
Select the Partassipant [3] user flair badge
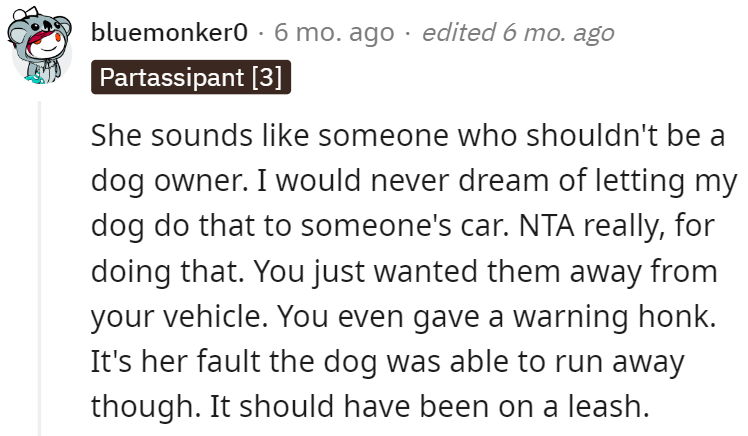pos(190,78)
